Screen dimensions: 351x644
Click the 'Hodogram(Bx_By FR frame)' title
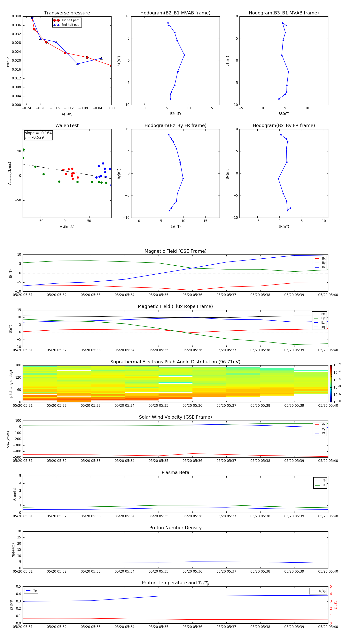284,125
